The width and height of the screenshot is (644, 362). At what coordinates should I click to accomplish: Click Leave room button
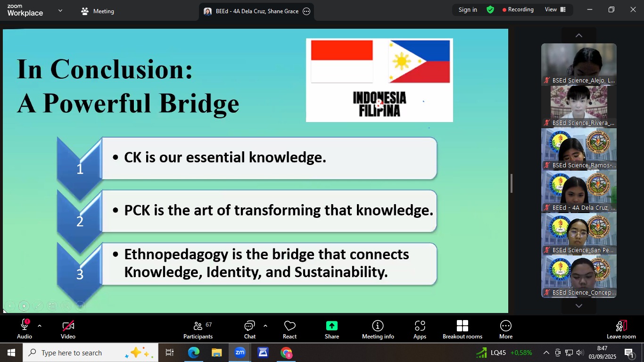pyautogui.click(x=621, y=329)
